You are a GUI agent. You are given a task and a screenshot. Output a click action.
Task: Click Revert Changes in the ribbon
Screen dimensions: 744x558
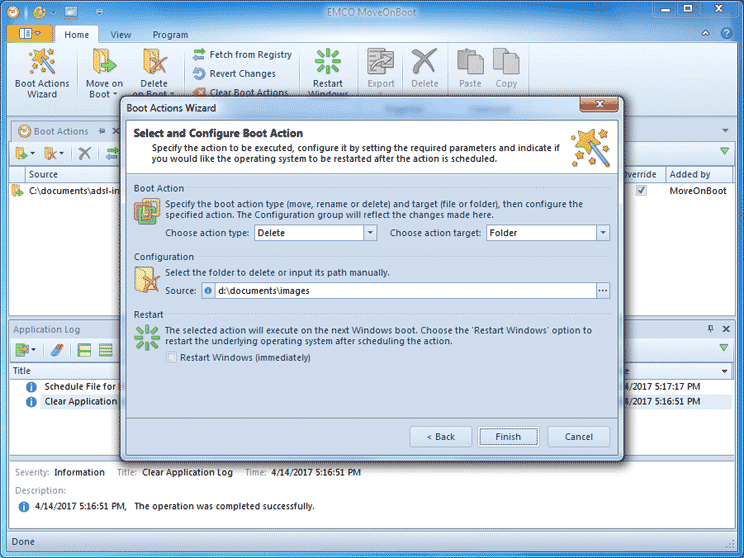coord(234,74)
